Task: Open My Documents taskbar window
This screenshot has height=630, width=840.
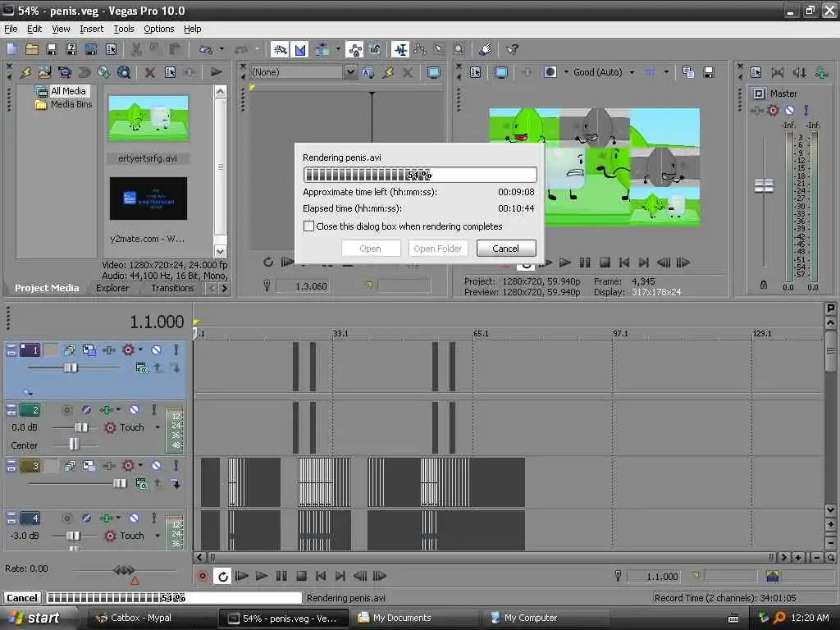Action: [418, 618]
